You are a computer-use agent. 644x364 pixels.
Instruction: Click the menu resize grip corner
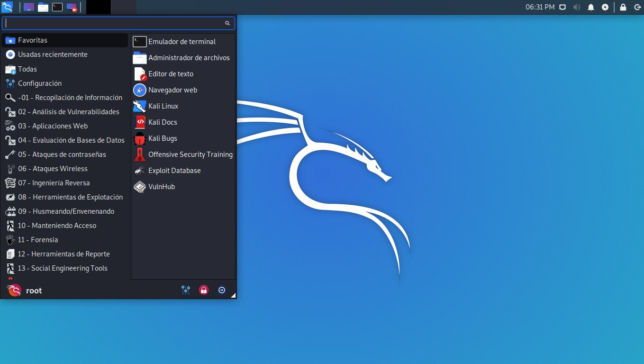233,296
